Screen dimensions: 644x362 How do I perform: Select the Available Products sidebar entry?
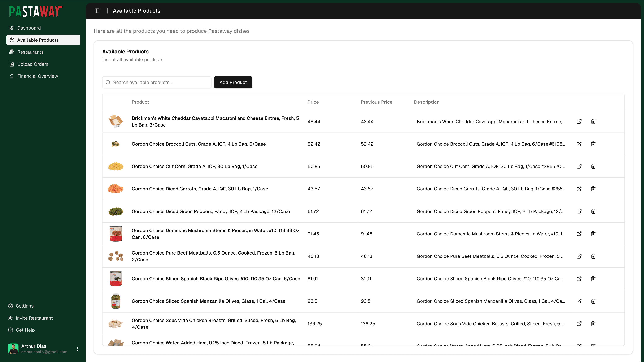tap(38, 40)
